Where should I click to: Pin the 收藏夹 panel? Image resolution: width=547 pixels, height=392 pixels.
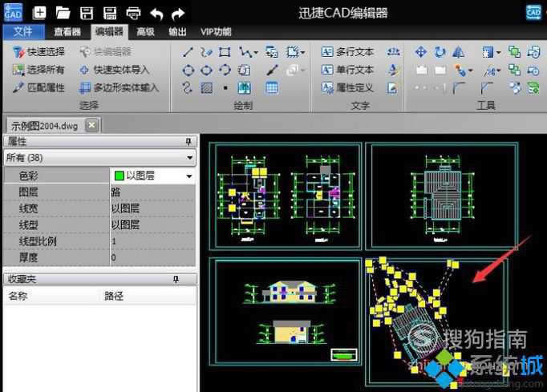coord(176,279)
